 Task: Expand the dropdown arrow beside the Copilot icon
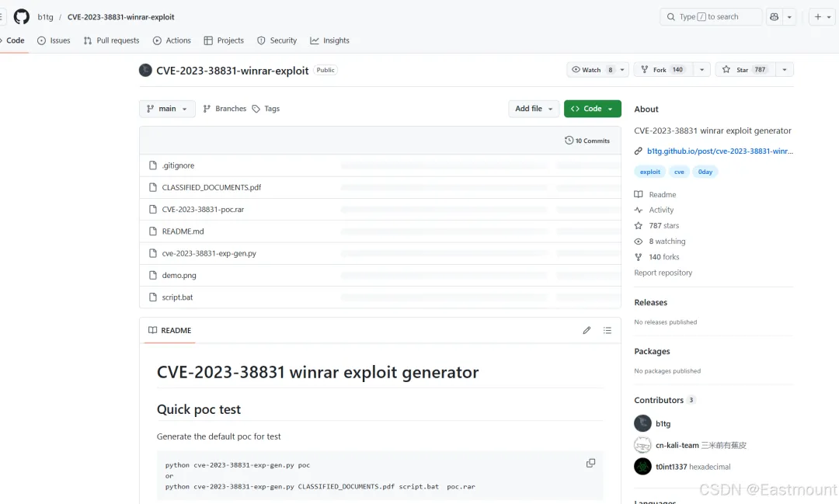(789, 16)
